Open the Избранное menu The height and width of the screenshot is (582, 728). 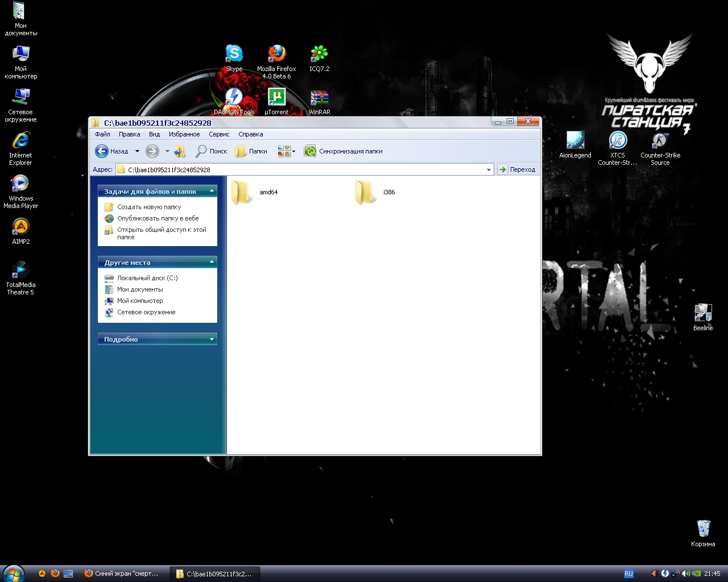pos(184,134)
